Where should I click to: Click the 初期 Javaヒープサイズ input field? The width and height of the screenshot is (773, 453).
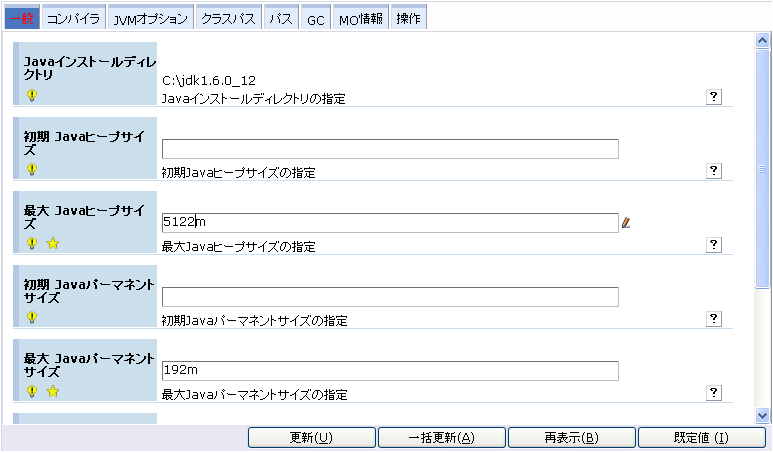point(390,149)
